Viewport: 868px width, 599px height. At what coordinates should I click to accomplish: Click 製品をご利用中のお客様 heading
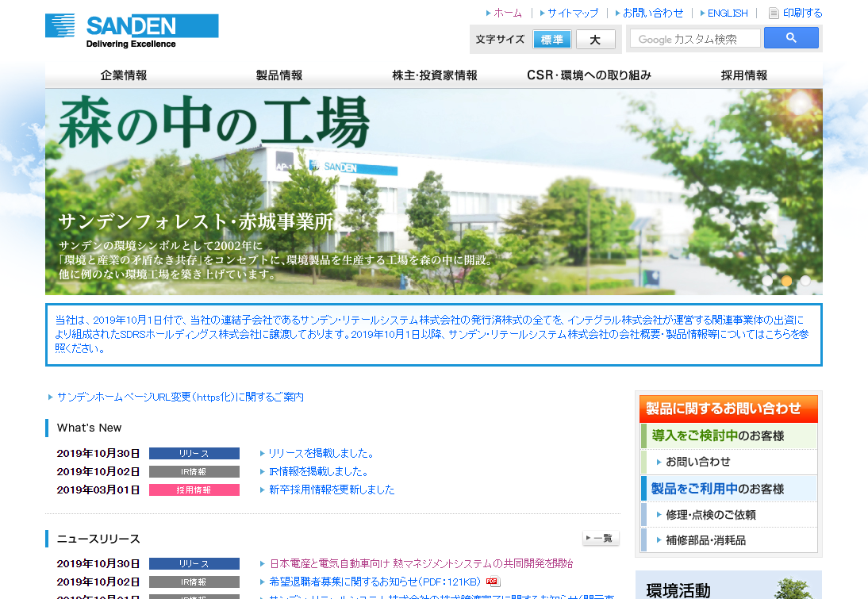click(x=728, y=489)
